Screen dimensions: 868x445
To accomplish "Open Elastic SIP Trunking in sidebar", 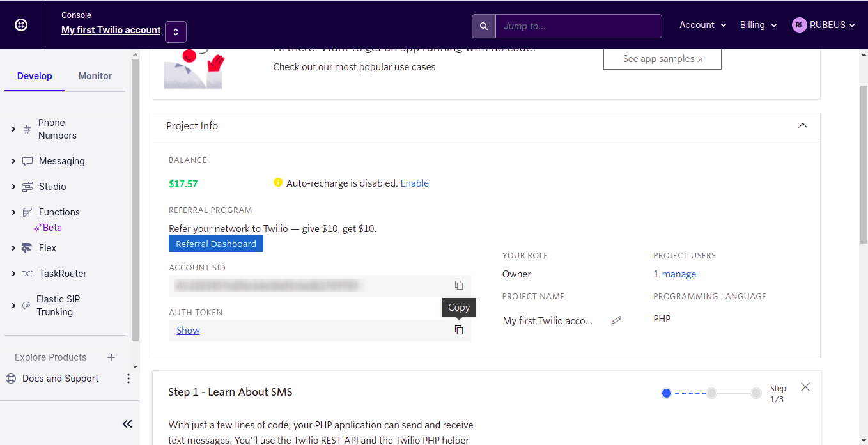I will pos(58,306).
